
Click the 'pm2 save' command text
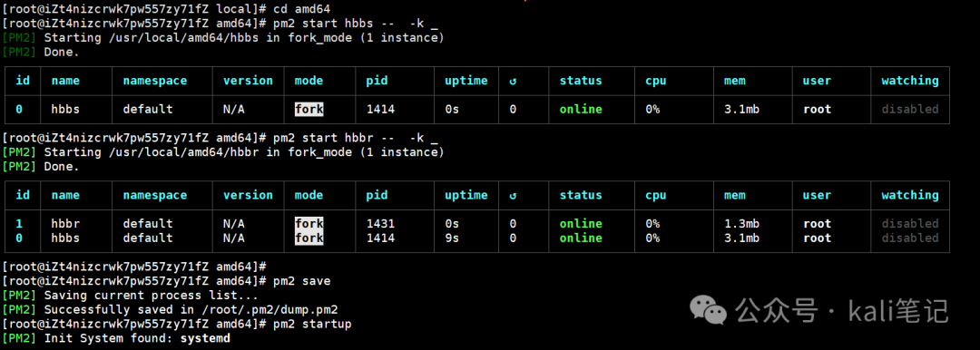(x=302, y=281)
